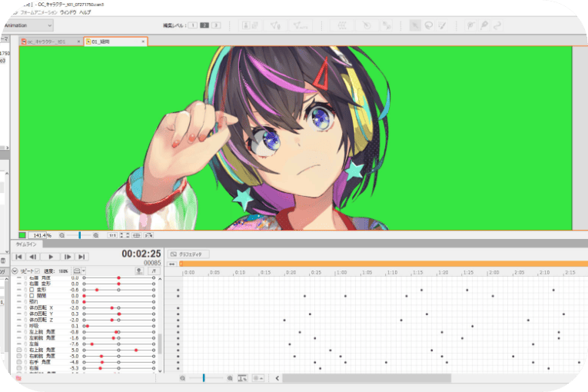Jump to the last frame
588x392 pixels.
point(82,256)
